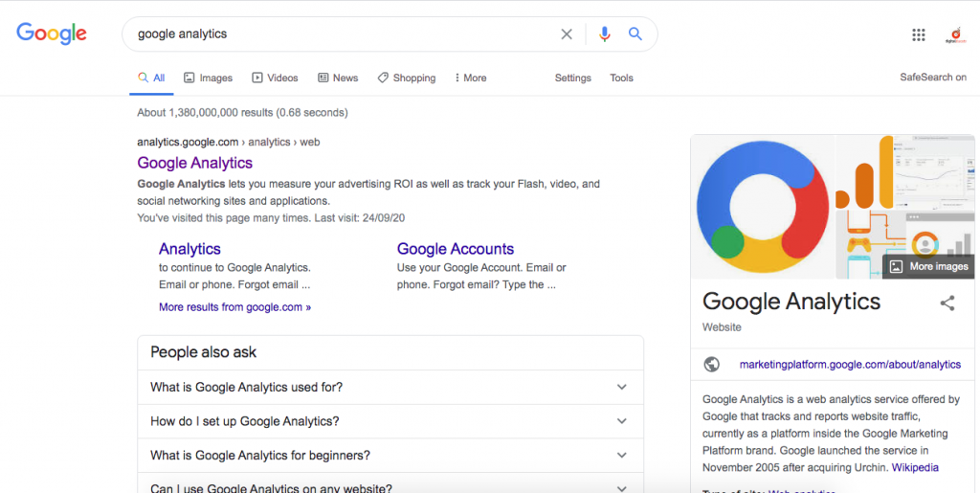Expand How do I set up Google Analytics?

coord(390,422)
